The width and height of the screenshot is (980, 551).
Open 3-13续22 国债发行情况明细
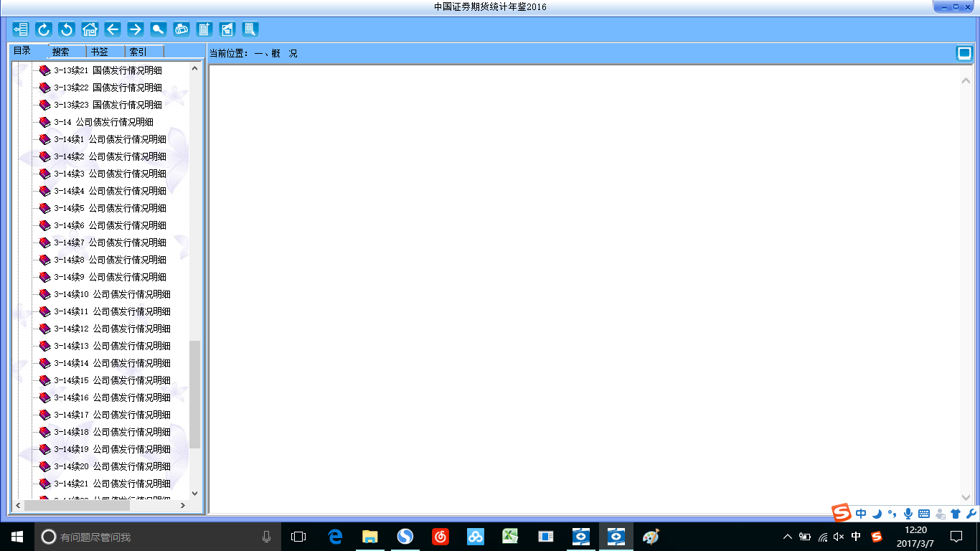(108, 88)
